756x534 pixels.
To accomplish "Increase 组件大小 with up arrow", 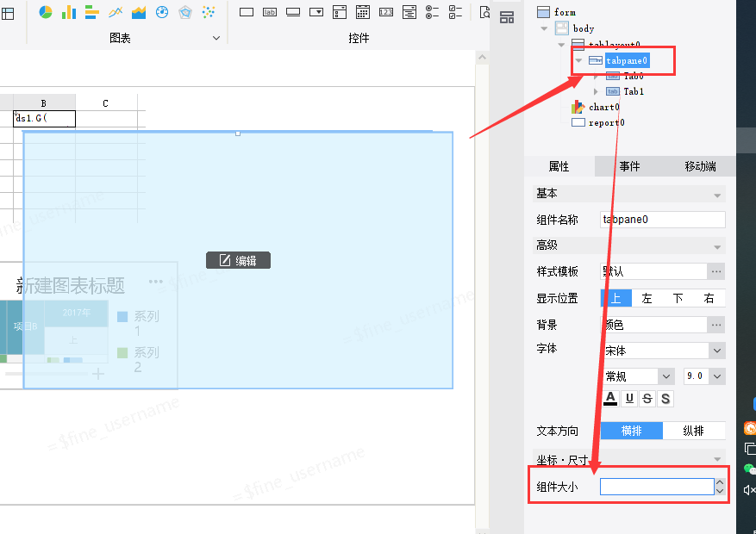I will 720,482.
